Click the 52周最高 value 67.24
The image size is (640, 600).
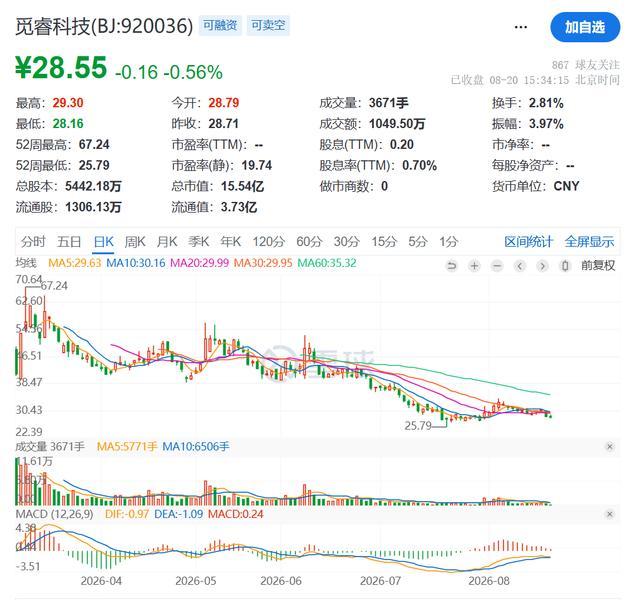[x=94, y=144]
